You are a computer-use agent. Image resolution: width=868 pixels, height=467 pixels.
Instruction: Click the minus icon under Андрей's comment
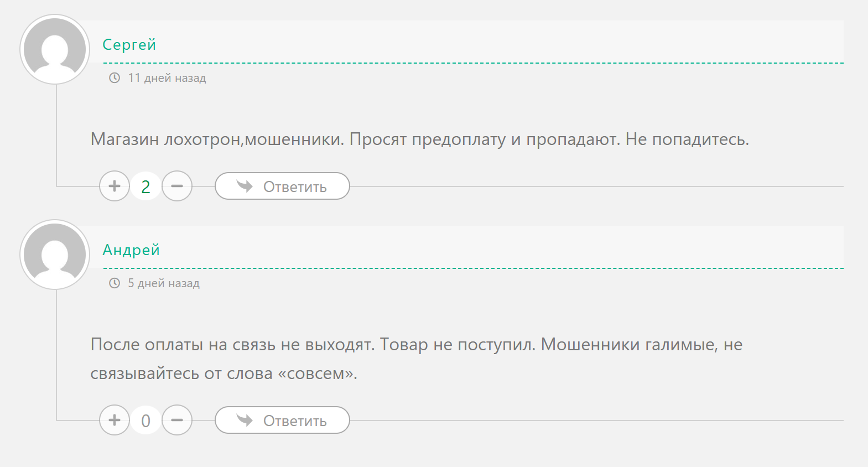pyautogui.click(x=177, y=420)
